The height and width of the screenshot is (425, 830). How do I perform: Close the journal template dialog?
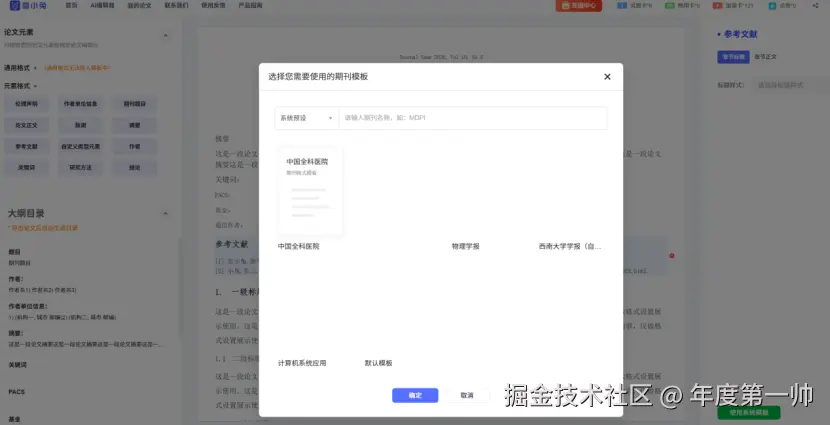click(607, 77)
